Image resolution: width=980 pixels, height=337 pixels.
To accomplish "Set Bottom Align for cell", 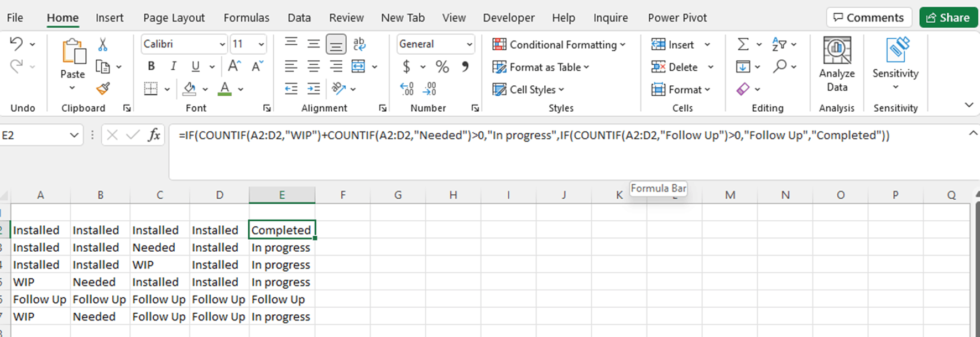I will click(x=336, y=44).
